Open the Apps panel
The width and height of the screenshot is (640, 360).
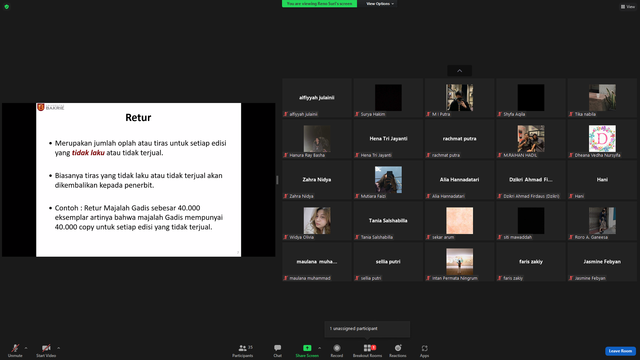coord(424,350)
